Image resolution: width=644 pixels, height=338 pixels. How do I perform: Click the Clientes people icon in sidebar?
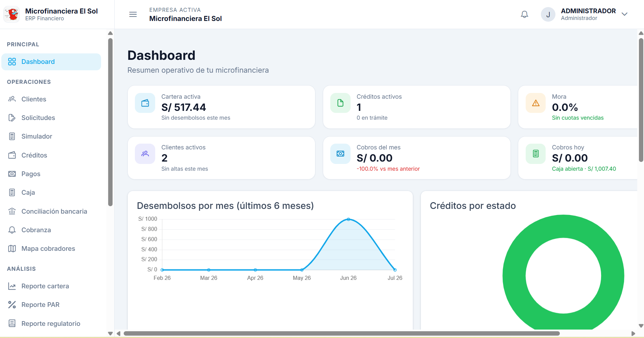click(x=12, y=99)
